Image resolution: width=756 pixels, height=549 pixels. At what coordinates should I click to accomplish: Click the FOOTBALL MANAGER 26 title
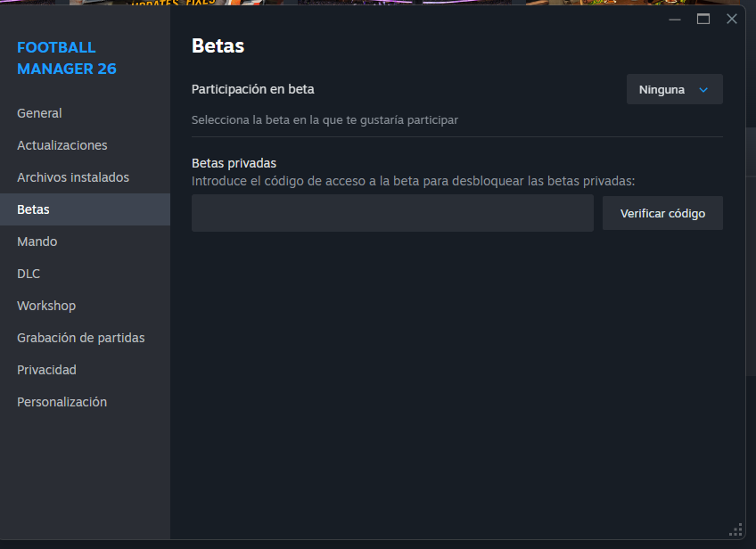[67, 58]
